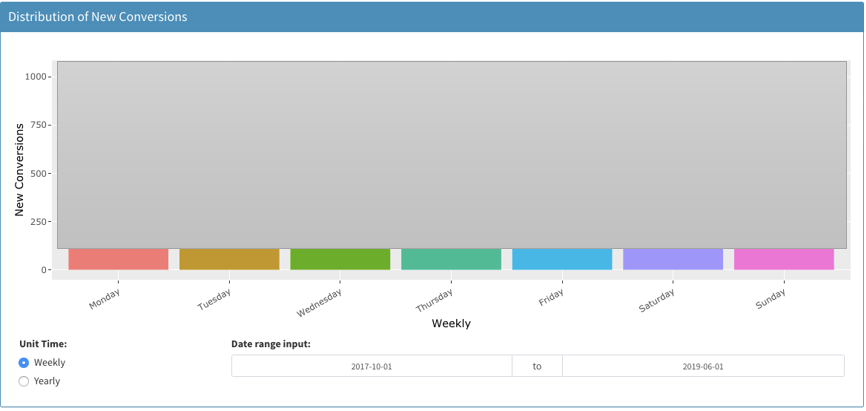Click the start date field 2017-10-01
866x411 pixels.
(x=371, y=366)
